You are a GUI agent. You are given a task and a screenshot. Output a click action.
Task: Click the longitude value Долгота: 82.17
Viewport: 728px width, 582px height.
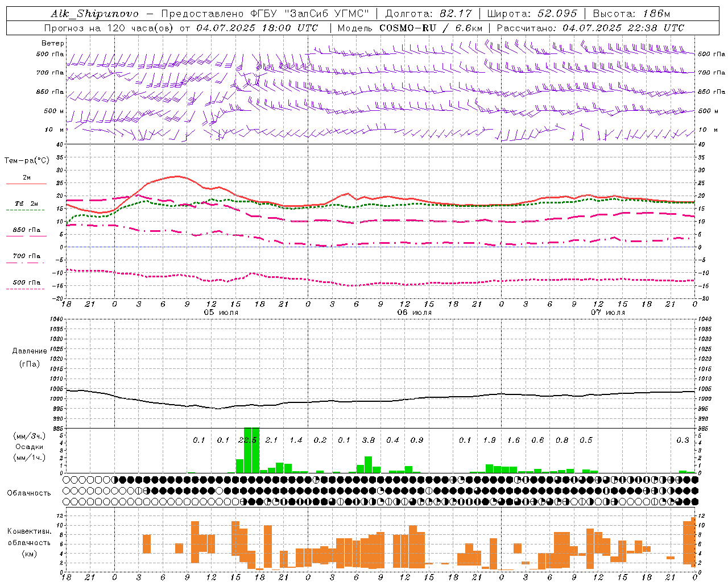point(428,14)
